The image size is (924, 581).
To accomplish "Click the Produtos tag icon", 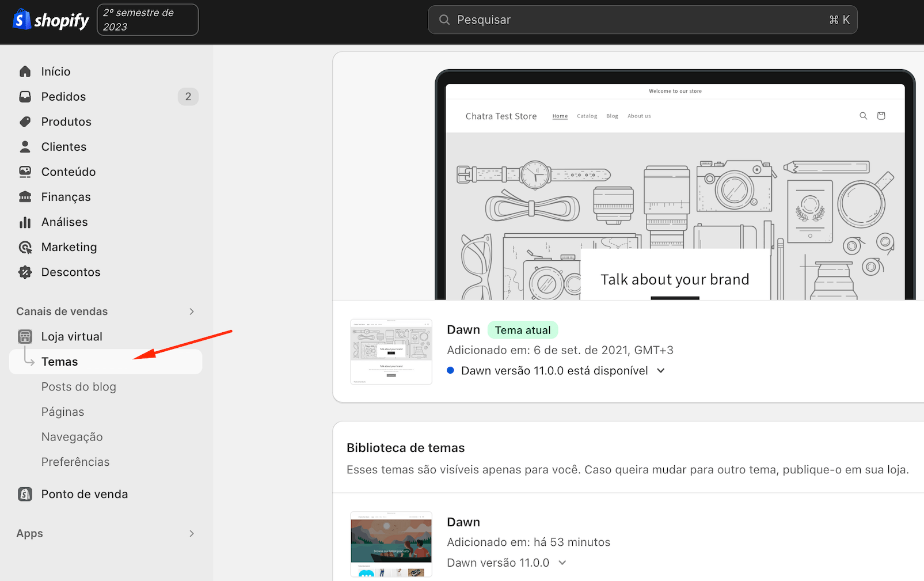I will tap(25, 121).
